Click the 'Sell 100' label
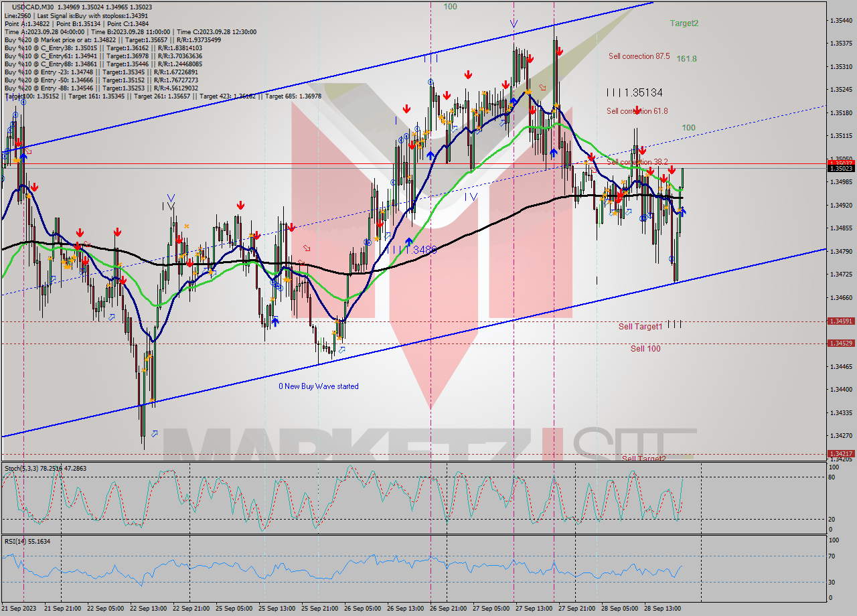Viewport: 857px width, 616px height. [645, 349]
